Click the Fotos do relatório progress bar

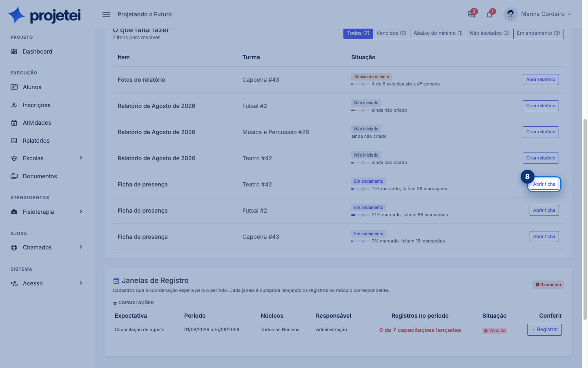pos(360,84)
